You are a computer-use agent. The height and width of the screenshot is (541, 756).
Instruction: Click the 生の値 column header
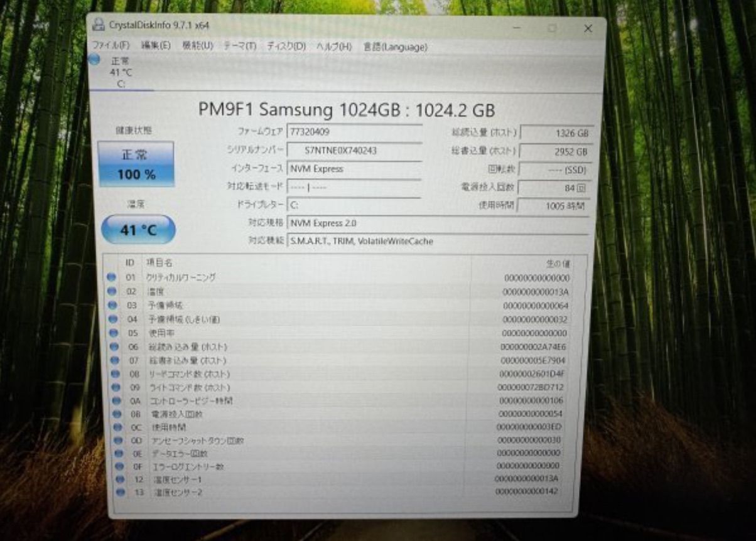[x=557, y=264]
